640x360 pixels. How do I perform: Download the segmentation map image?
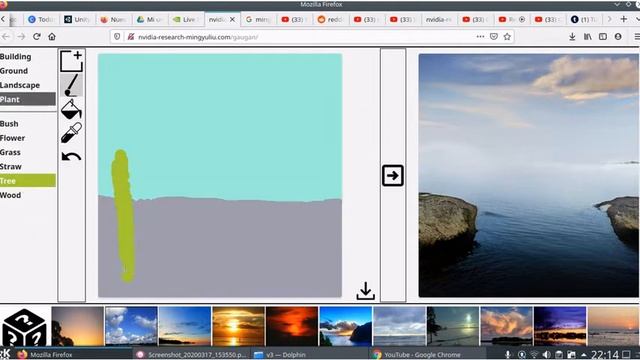coord(365,291)
